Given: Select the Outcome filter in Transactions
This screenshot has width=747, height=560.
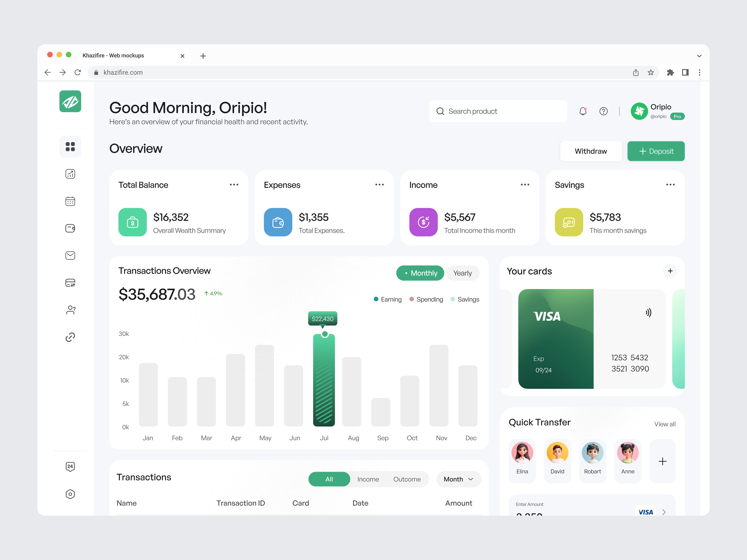Looking at the screenshot, I should tap(407, 479).
